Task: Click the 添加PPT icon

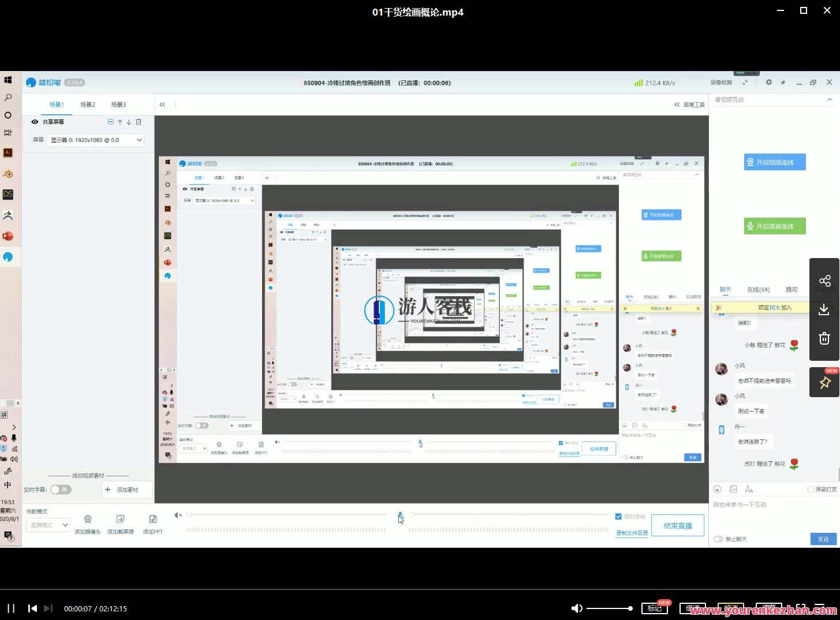Action: coord(153,520)
